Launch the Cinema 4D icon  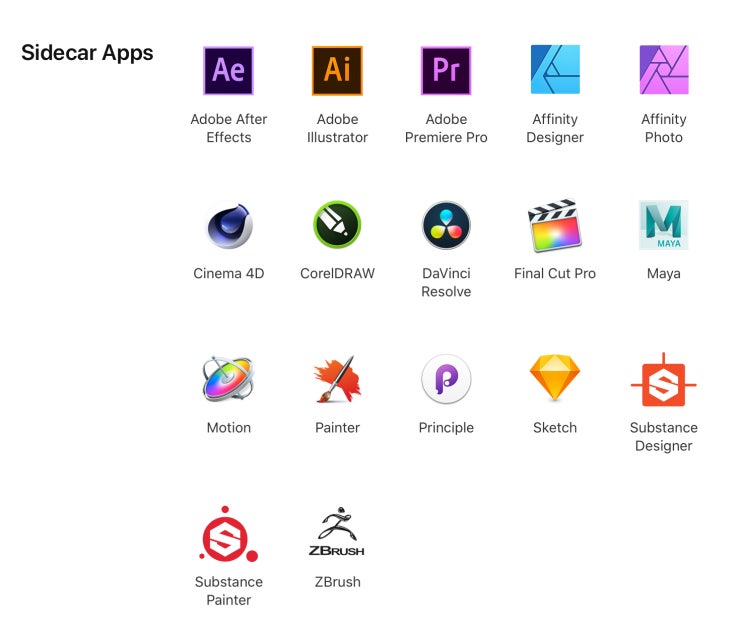(229, 225)
